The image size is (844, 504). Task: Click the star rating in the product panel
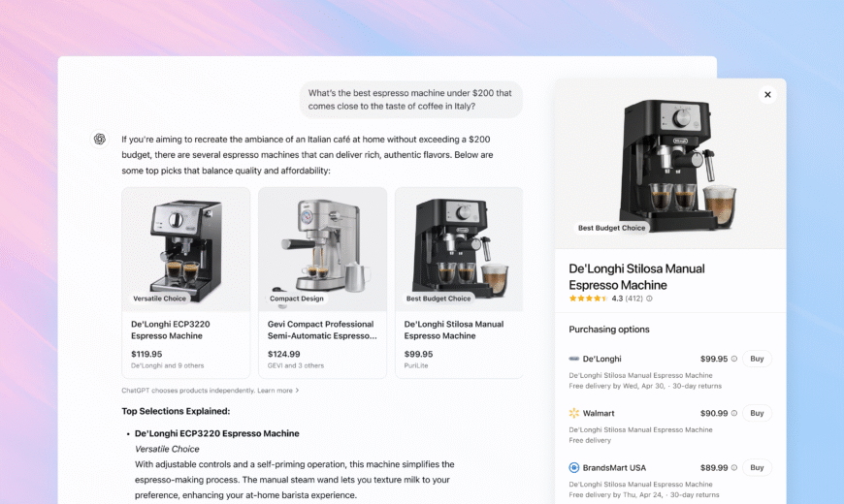tap(588, 299)
